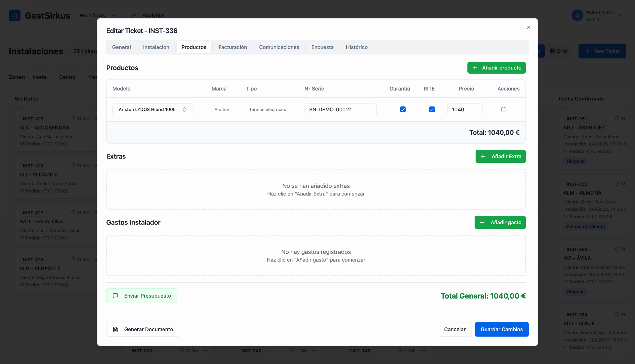Open the INST-333 card options menu

(x=205, y=350)
